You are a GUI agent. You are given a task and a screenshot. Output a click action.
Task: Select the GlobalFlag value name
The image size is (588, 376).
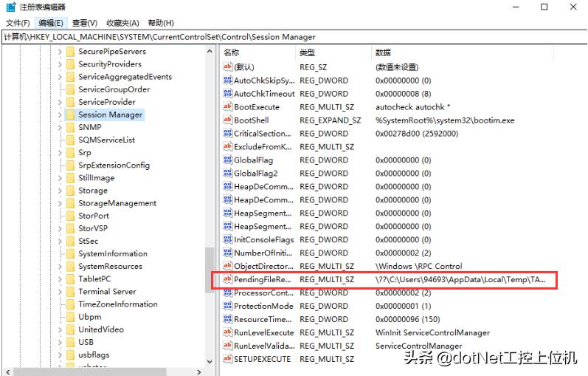click(253, 160)
